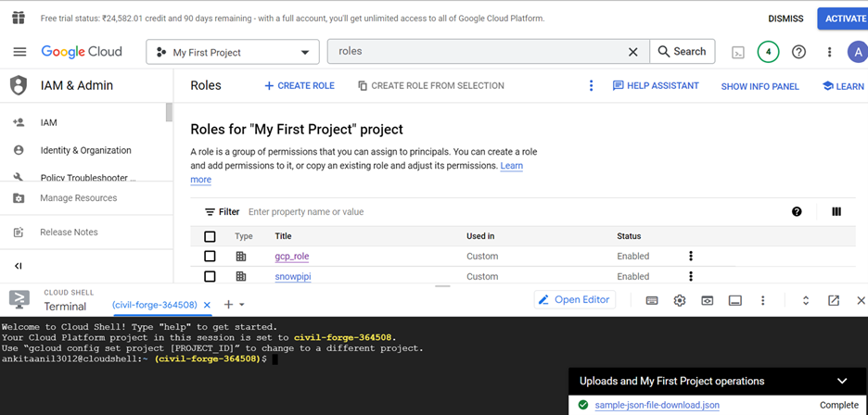Open Cloud Shell in a new window
The image size is (868, 415).
(834, 300)
